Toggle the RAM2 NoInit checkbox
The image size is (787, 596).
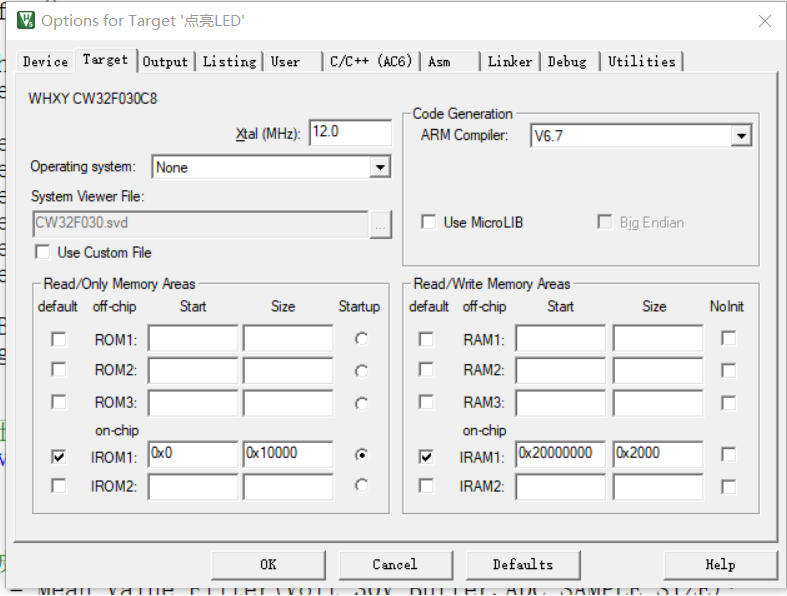[728, 371]
